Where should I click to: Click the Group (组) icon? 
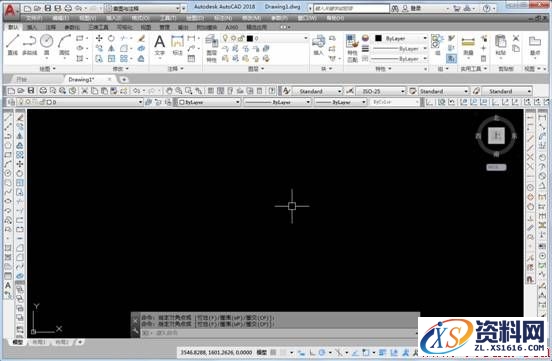[x=437, y=44]
